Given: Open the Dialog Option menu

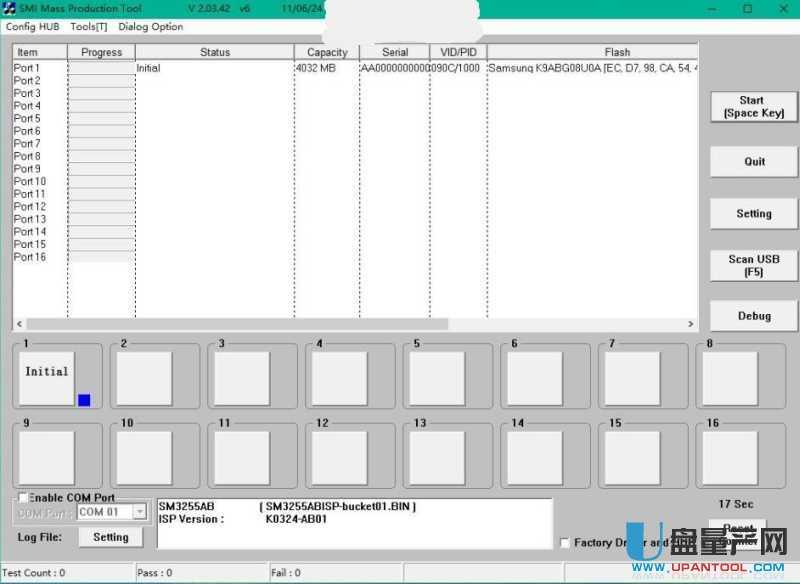Looking at the screenshot, I should pos(150,27).
